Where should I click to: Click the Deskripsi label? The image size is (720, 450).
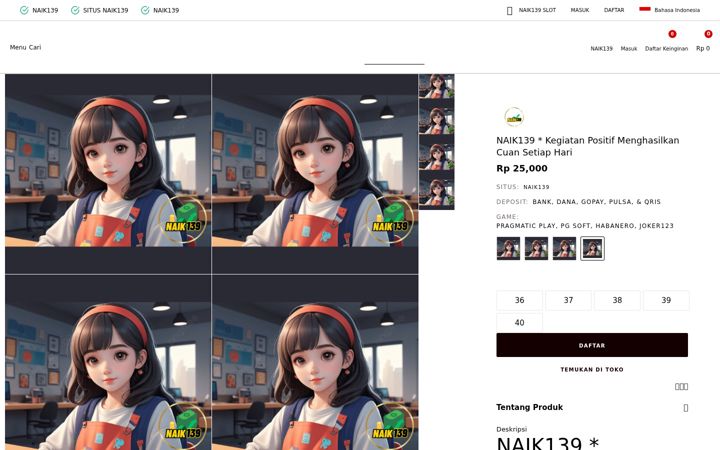512,429
